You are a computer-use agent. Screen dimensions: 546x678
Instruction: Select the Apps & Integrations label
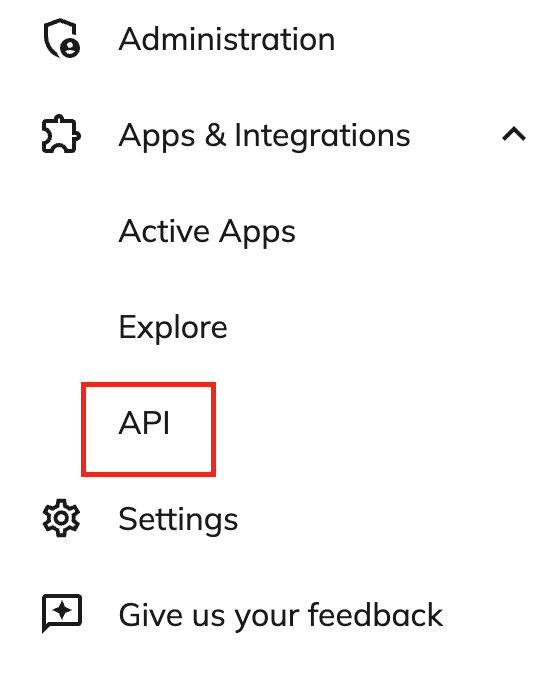pos(264,136)
